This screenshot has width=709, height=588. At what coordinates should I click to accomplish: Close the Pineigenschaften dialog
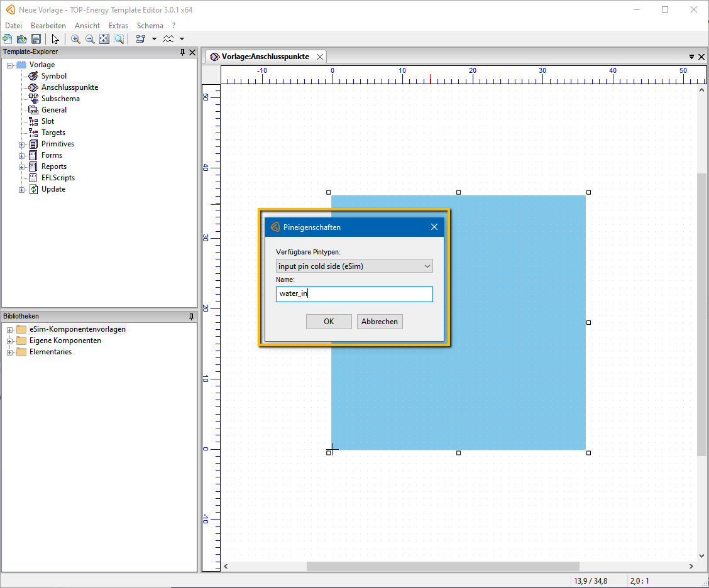(434, 227)
